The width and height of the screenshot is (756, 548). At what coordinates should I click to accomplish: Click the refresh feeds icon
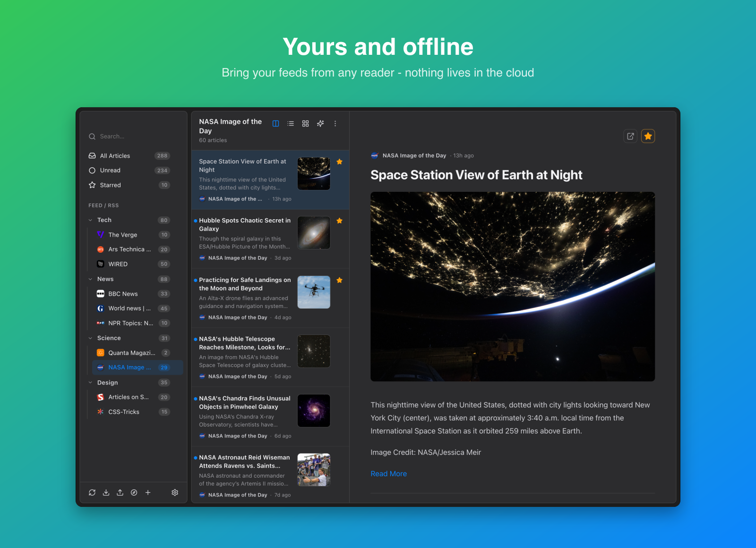pos(92,493)
